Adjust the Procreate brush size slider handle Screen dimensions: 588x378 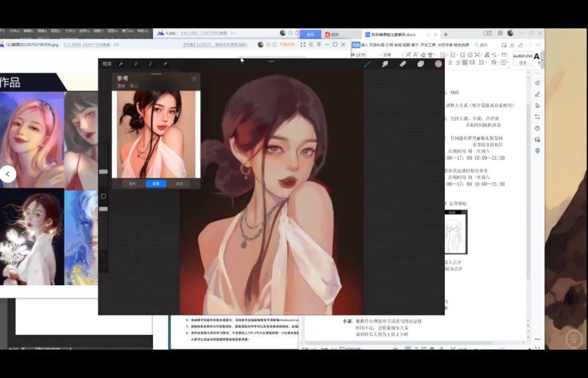[103, 172]
